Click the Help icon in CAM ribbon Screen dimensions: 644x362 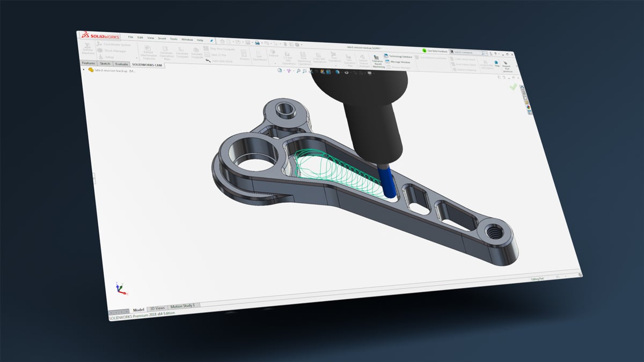click(497, 62)
